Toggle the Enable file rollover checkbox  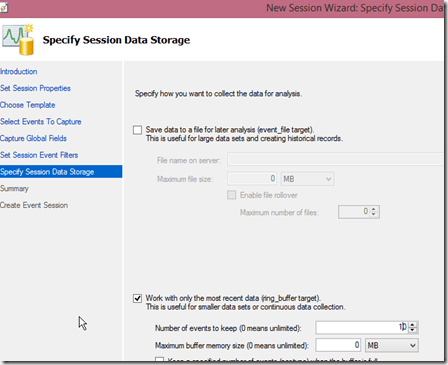(231, 195)
